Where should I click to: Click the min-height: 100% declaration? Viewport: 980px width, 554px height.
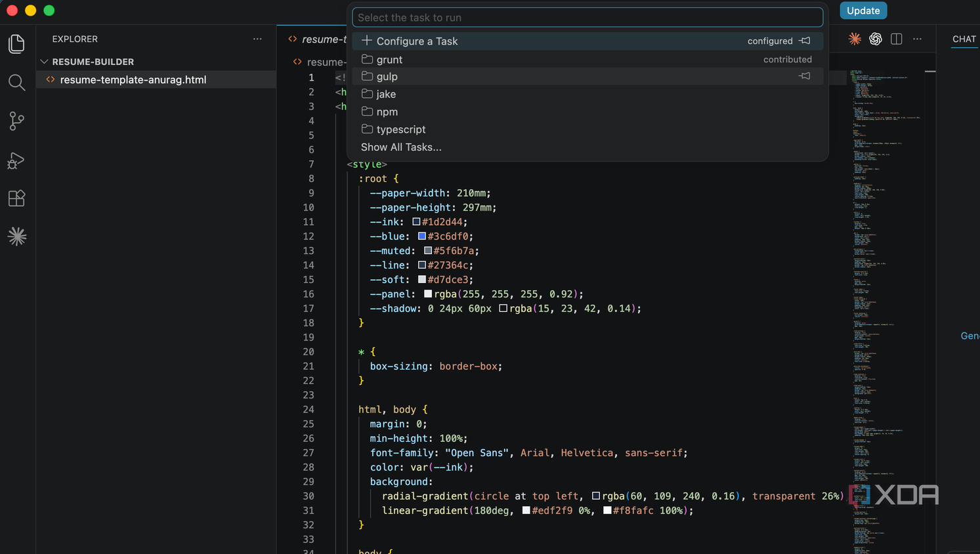point(419,438)
